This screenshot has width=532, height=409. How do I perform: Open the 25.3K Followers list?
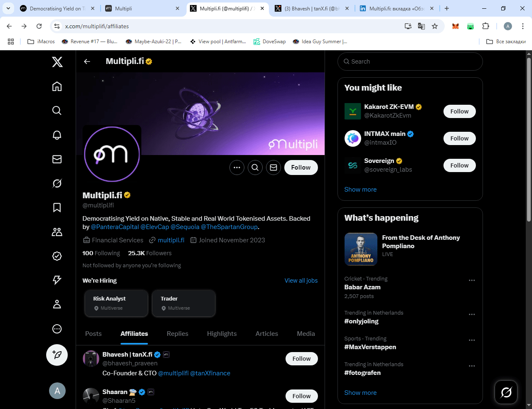point(150,253)
